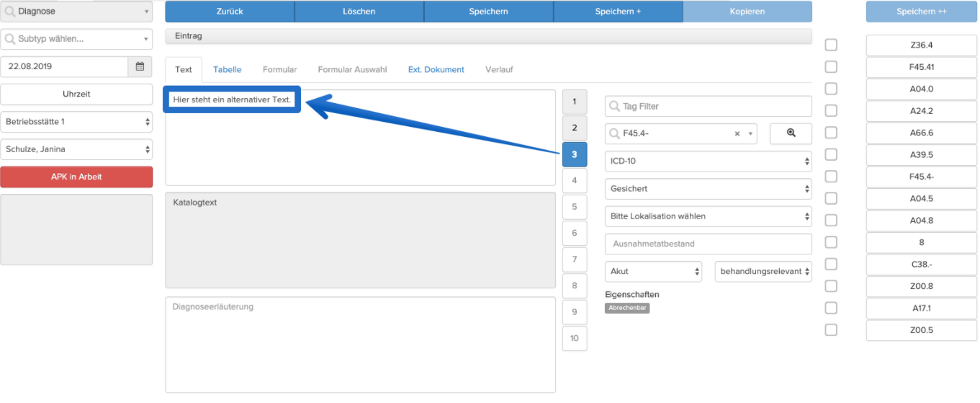Switch to the Tabelle tab
This screenshot has width=980, height=403.
pos(228,70)
